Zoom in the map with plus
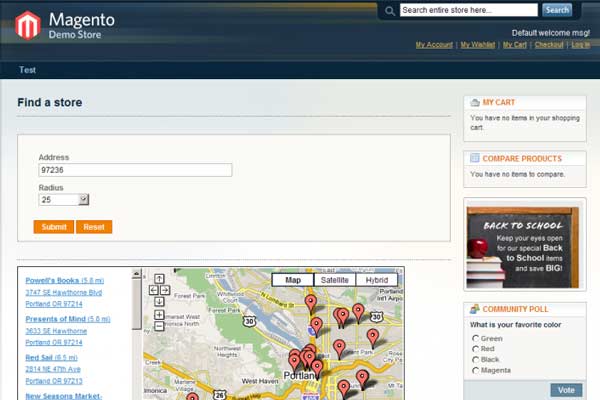 point(159,315)
